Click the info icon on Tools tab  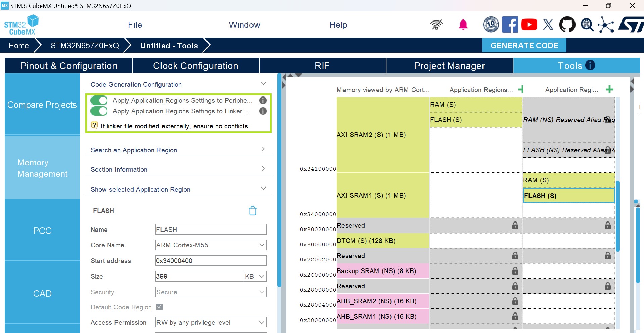pos(590,65)
